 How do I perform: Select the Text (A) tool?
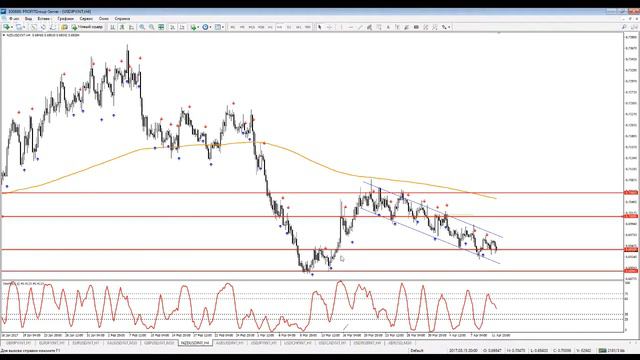click(x=388, y=27)
